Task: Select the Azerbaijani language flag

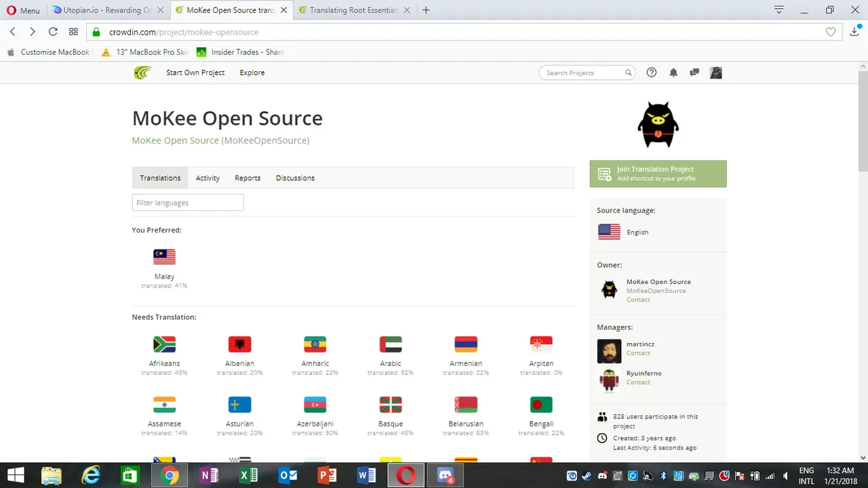Action: click(315, 405)
